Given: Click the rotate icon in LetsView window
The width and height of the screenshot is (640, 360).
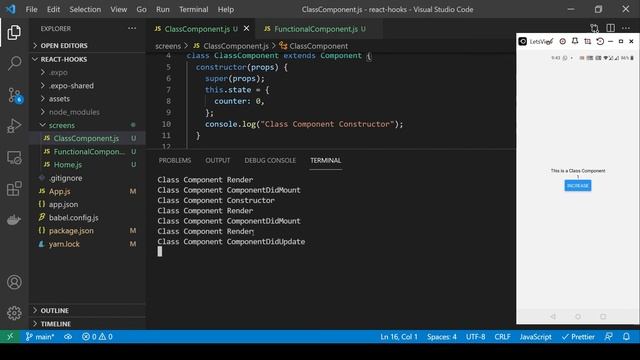Looking at the screenshot, I should tap(600, 41).
